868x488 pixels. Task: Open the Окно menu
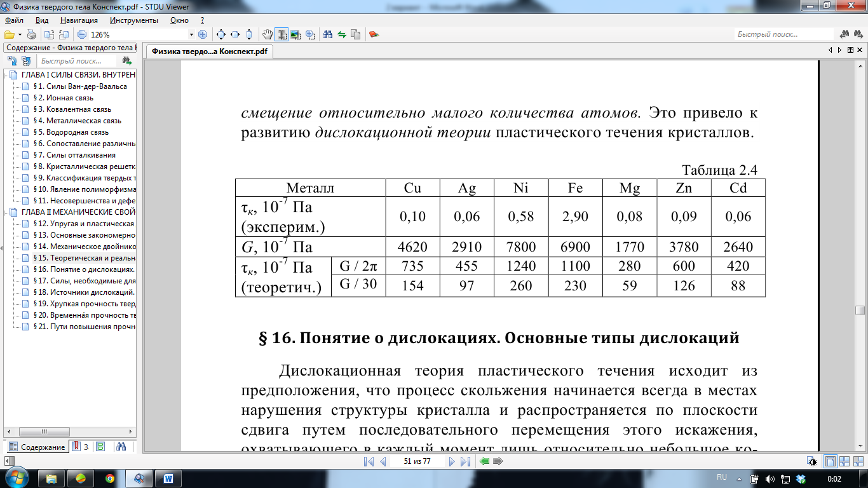pos(180,20)
